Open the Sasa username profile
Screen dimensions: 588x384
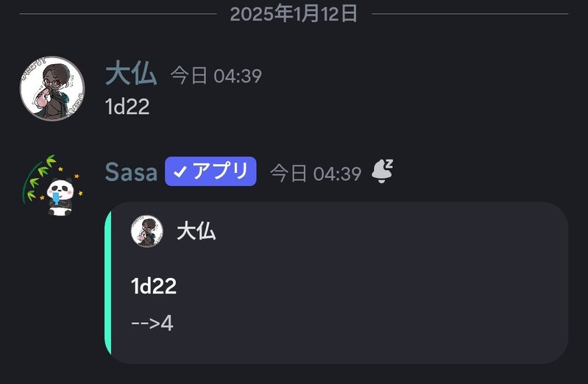click(x=131, y=172)
